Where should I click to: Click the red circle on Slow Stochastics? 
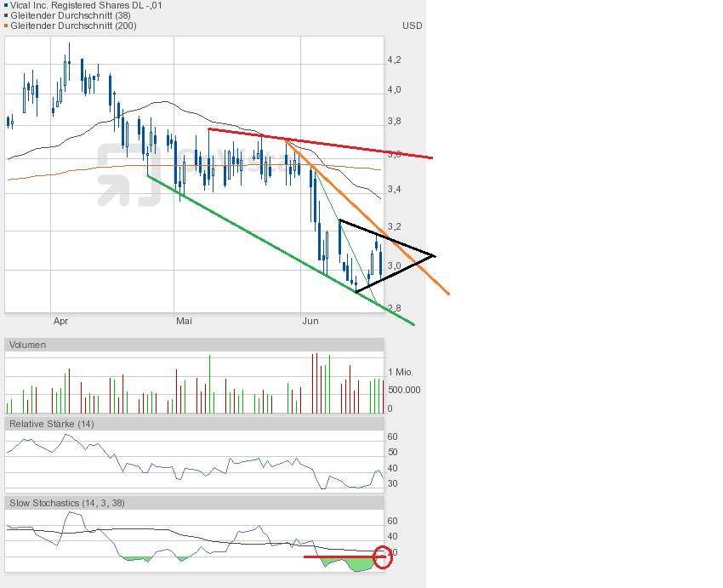(383, 557)
